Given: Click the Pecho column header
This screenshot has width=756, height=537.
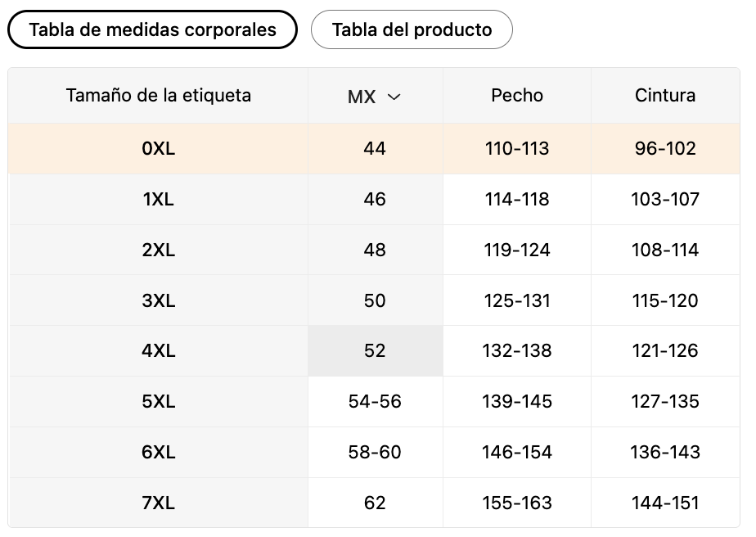Looking at the screenshot, I should (517, 96).
